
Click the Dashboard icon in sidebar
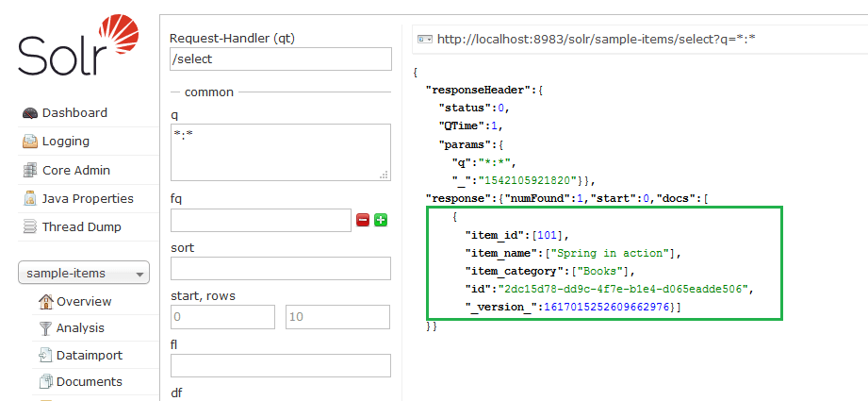click(29, 113)
